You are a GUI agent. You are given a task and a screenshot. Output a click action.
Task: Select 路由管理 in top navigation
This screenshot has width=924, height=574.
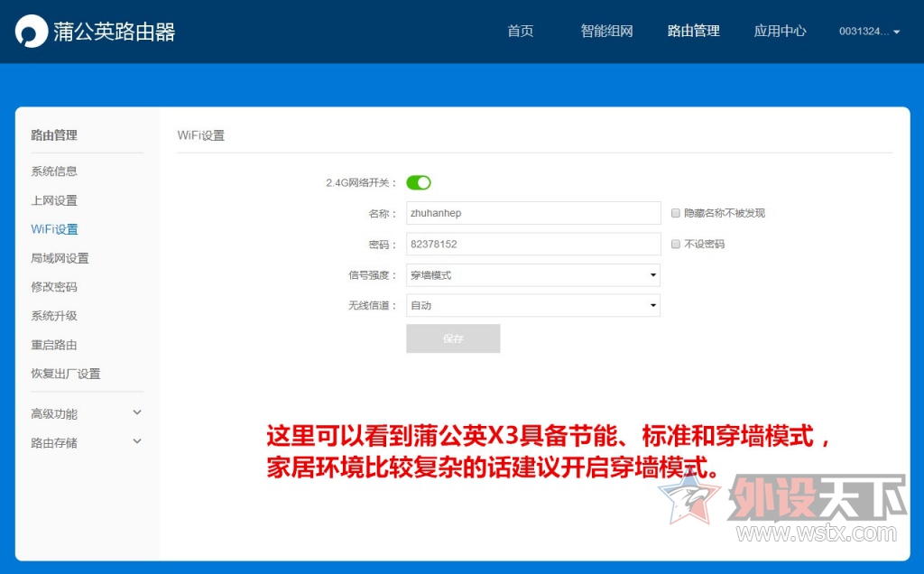click(693, 32)
